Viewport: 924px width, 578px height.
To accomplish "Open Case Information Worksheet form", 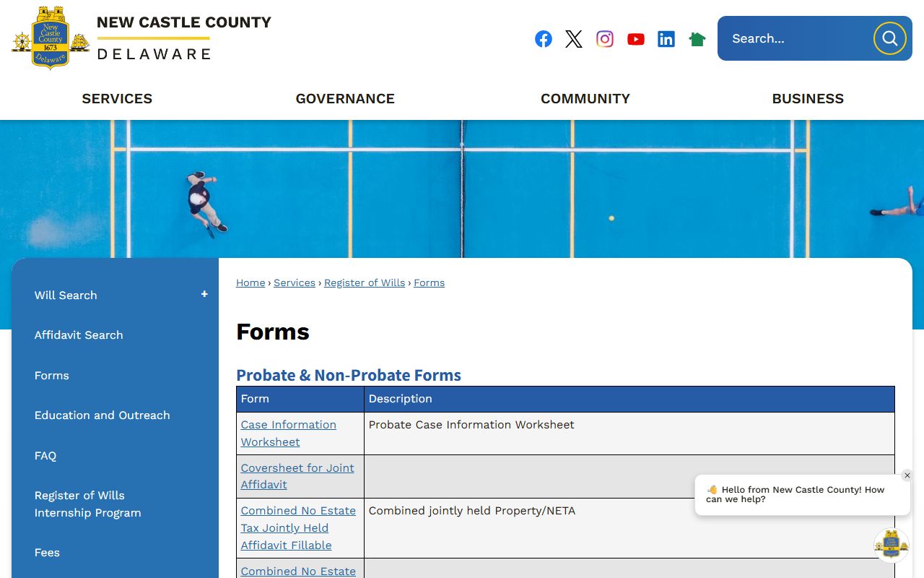I will 289,433.
